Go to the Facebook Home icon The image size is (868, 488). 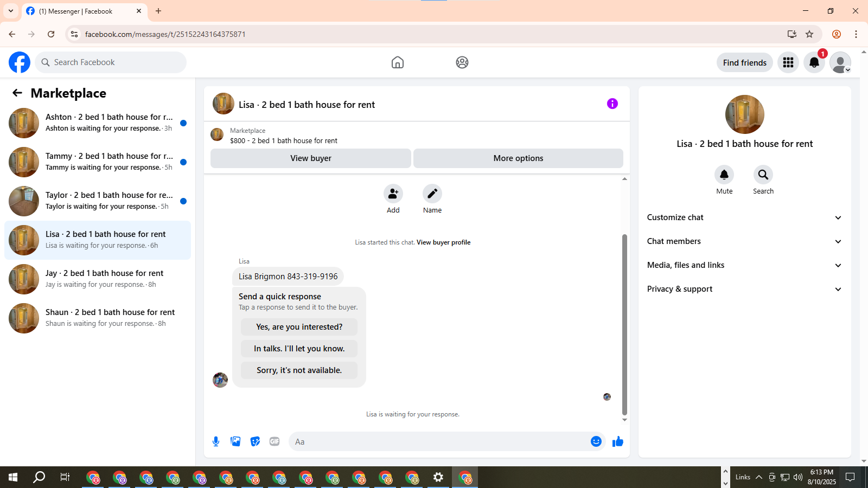[x=398, y=62]
